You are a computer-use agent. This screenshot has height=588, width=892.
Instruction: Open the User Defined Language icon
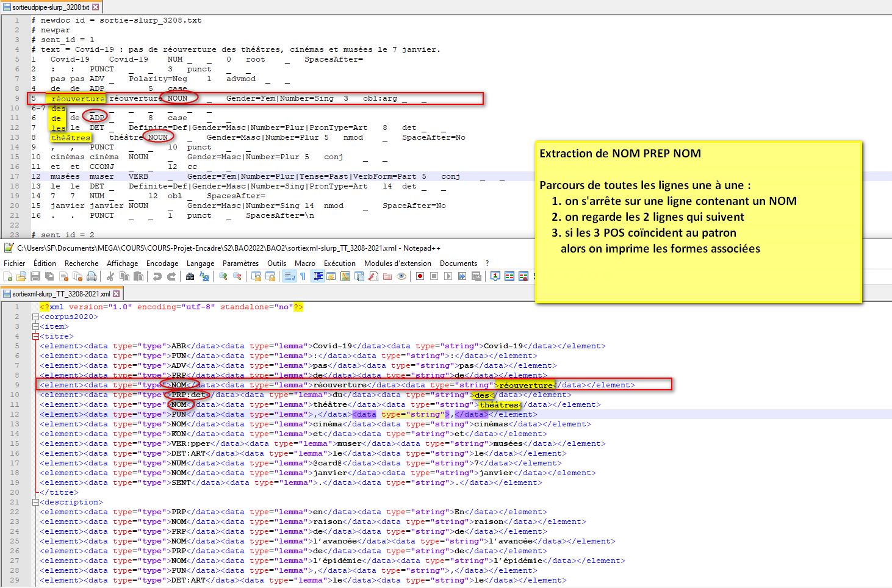(331, 276)
